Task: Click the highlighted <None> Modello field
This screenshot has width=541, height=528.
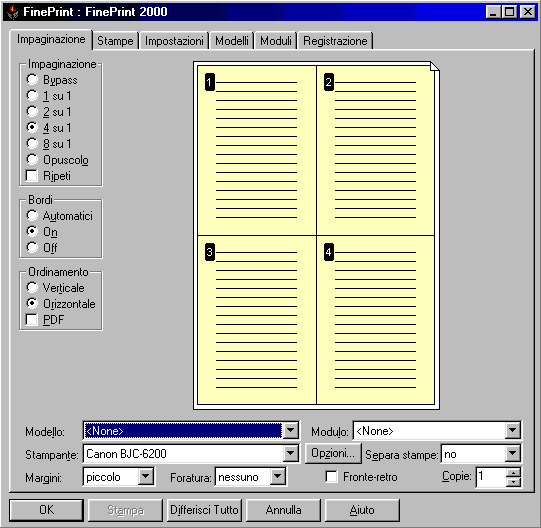Action: 183,431
